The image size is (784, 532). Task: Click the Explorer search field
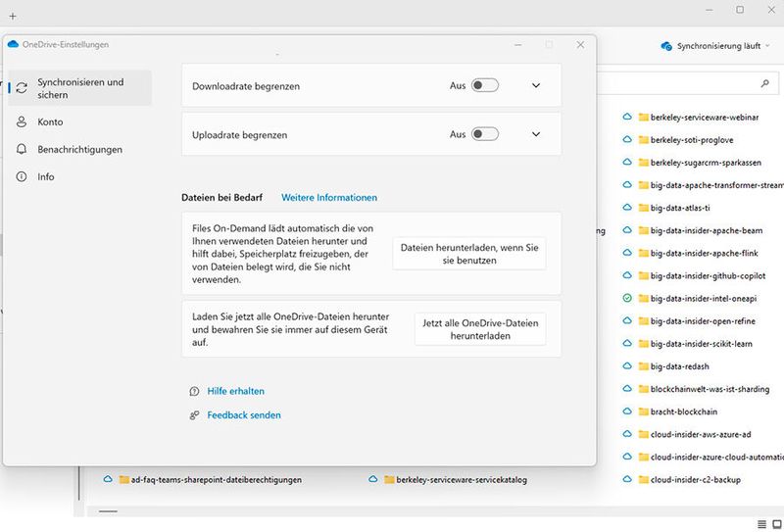[x=688, y=83]
